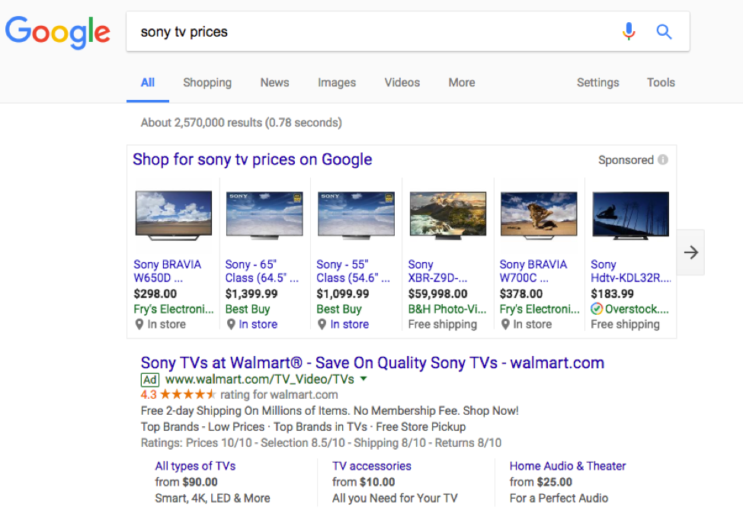Click Overstock seller name

pyautogui.click(x=637, y=309)
